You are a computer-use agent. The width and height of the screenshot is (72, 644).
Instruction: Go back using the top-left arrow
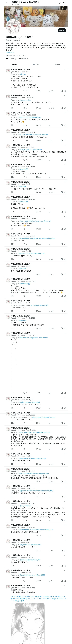[7, 3]
